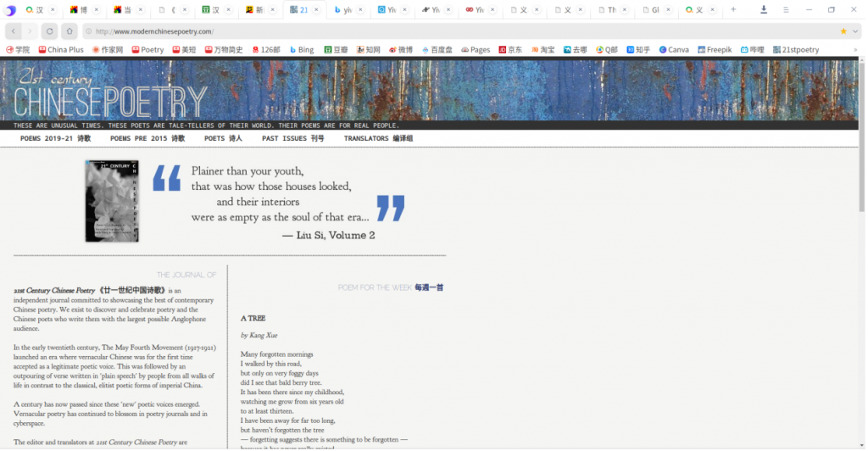Open the Q邮 bookmark
The image size is (868, 451).
(x=607, y=50)
